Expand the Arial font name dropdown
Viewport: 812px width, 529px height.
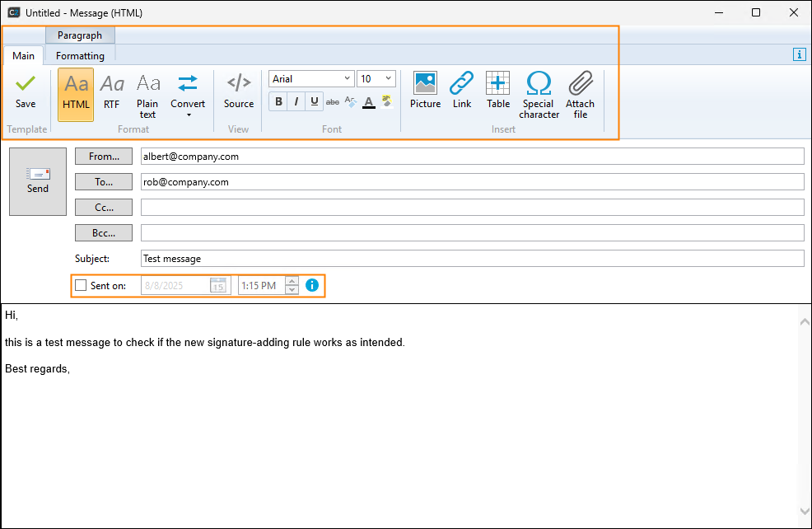click(346, 79)
